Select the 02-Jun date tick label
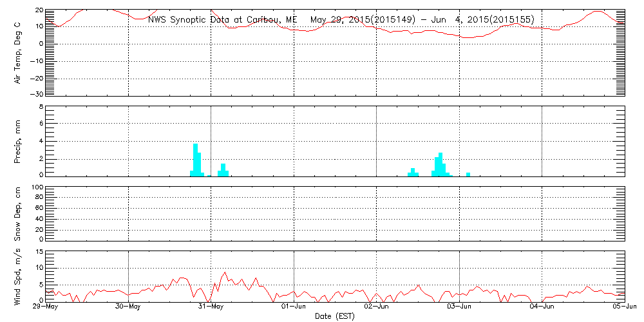 [377, 308]
